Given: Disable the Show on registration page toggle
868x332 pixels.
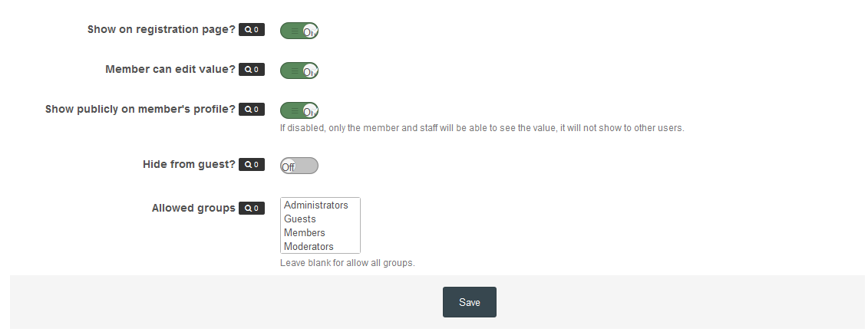Looking at the screenshot, I should (299, 31).
